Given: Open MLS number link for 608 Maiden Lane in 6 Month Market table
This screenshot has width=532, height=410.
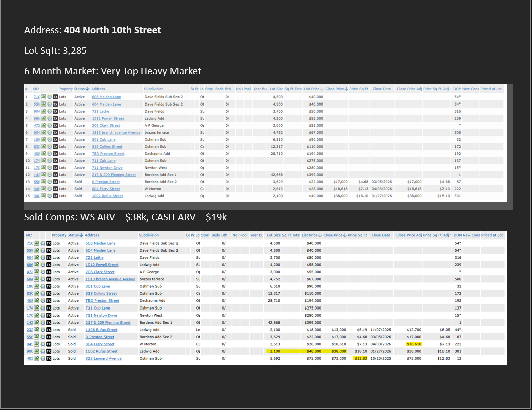Looking at the screenshot, I should click(x=36, y=97).
